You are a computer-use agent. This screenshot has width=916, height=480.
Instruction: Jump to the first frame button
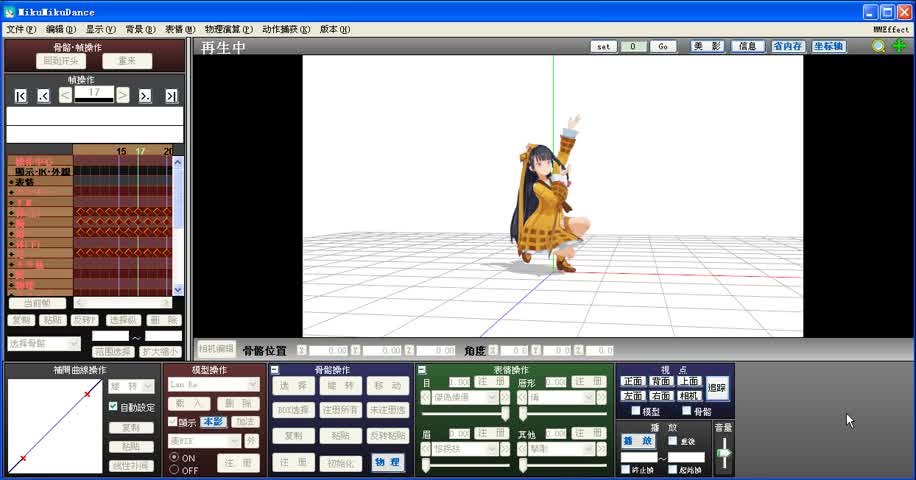20,96
